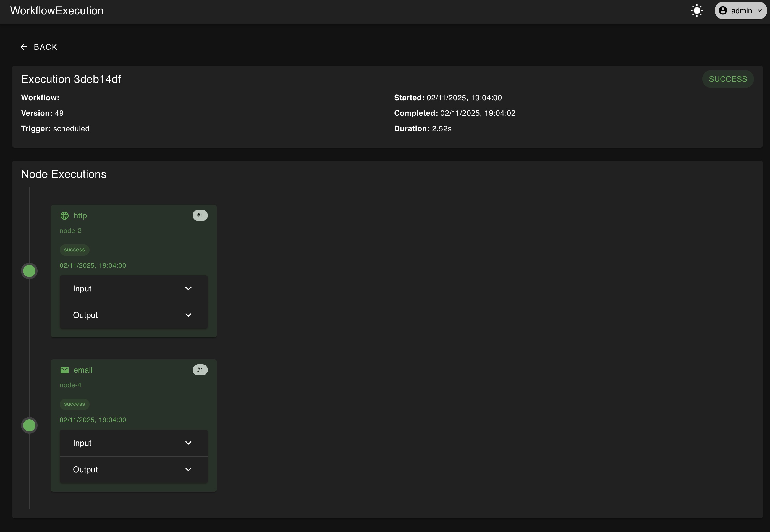
Task: Click the SUCCESS badge on the execution header
Action: pos(728,79)
